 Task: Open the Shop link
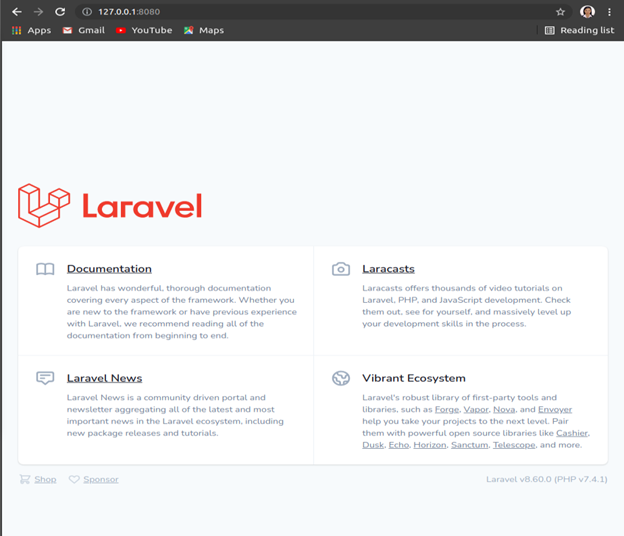tap(45, 479)
